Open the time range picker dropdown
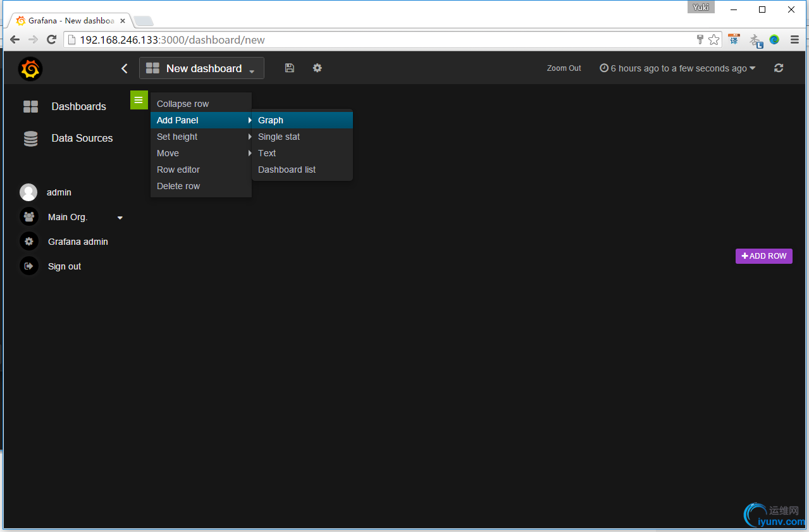Viewport: 809px width, 532px height. tap(677, 68)
